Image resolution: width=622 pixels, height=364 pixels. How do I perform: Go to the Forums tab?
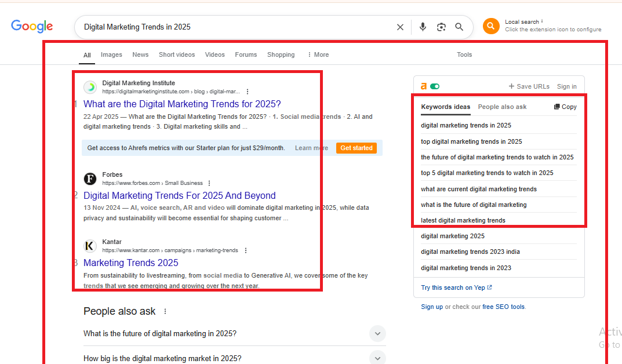(246, 54)
